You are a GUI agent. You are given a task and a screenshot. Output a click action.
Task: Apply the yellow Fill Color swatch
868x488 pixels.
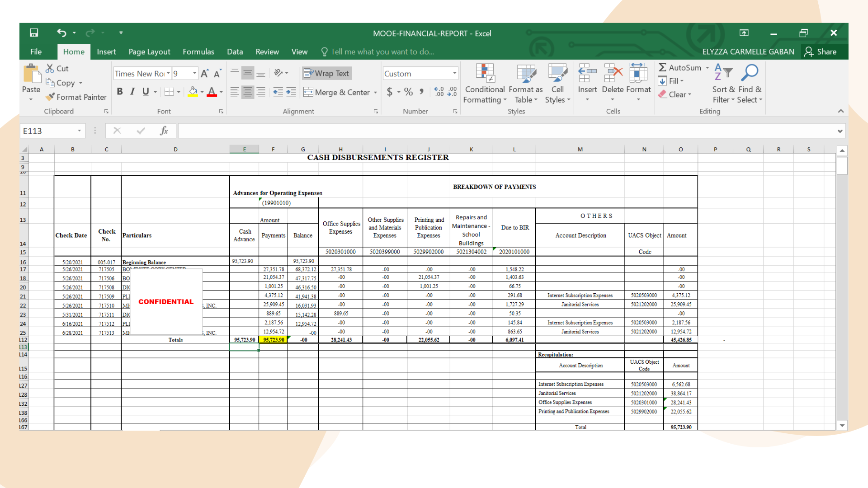coord(193,92)
